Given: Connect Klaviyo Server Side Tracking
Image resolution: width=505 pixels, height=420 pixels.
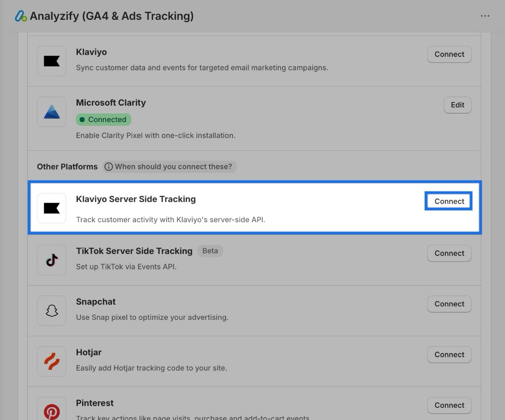Looking at the screenshot, I should [x=449, y=201].
